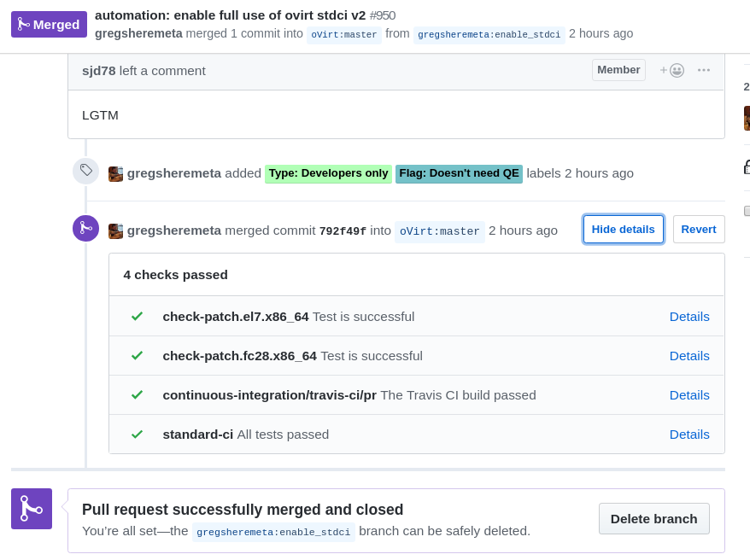Click the add reaction emoji icon
750x560 pixels.
(672, 70)
